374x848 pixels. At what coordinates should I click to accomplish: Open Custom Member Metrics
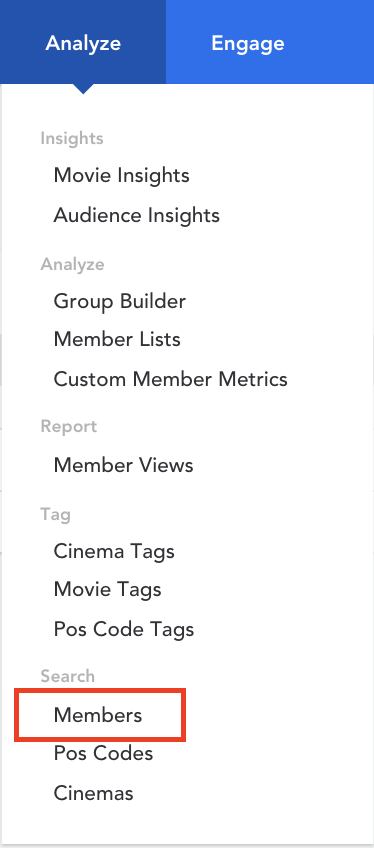point(170,379)
